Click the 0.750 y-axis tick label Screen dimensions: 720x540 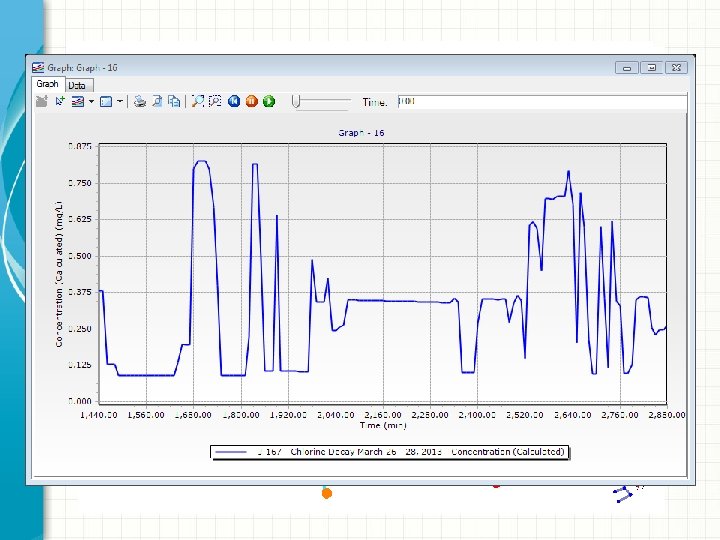point(80,183)
